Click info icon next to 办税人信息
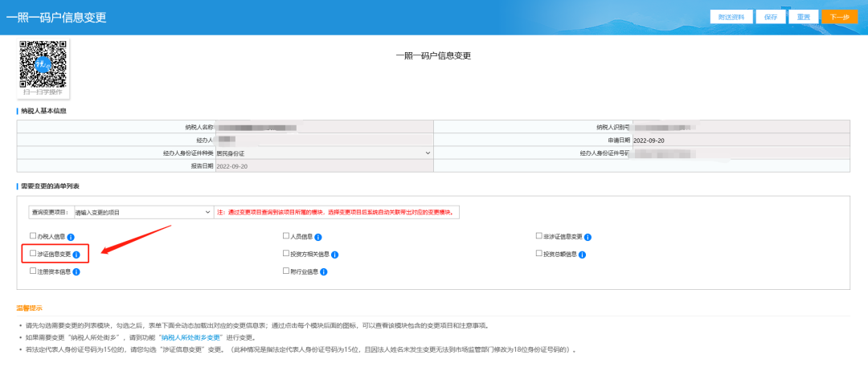The width and height of the screenshot is (868, 367). tap(71, 237)
